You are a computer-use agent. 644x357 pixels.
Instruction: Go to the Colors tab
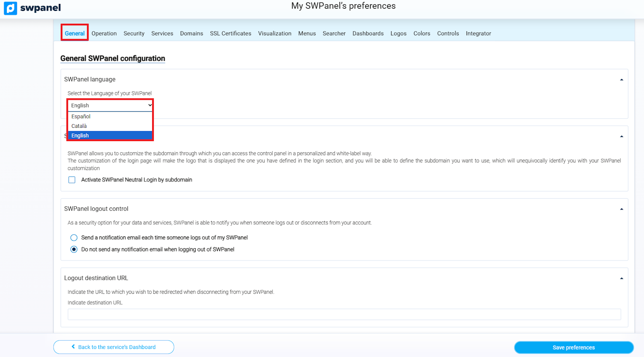421,33
